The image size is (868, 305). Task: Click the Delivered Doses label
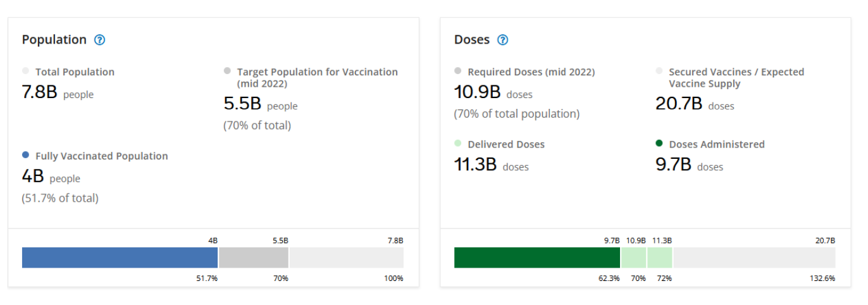[505, 144]
